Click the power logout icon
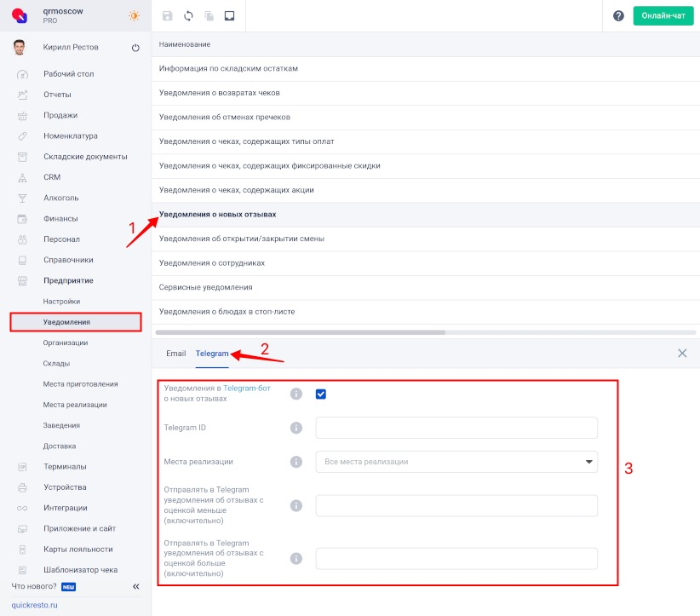The height and width of the screenshot is (616, 700). (x=135, y=48)
